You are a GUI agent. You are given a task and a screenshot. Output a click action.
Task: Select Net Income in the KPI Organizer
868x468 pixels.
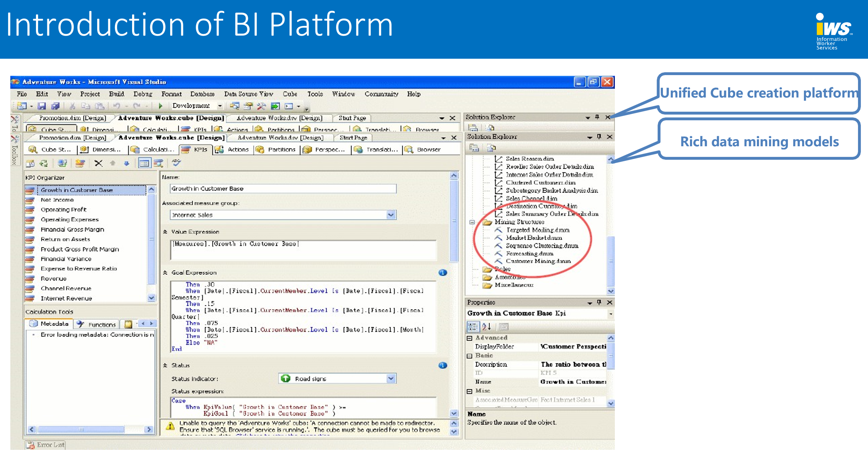pos(57,200)
